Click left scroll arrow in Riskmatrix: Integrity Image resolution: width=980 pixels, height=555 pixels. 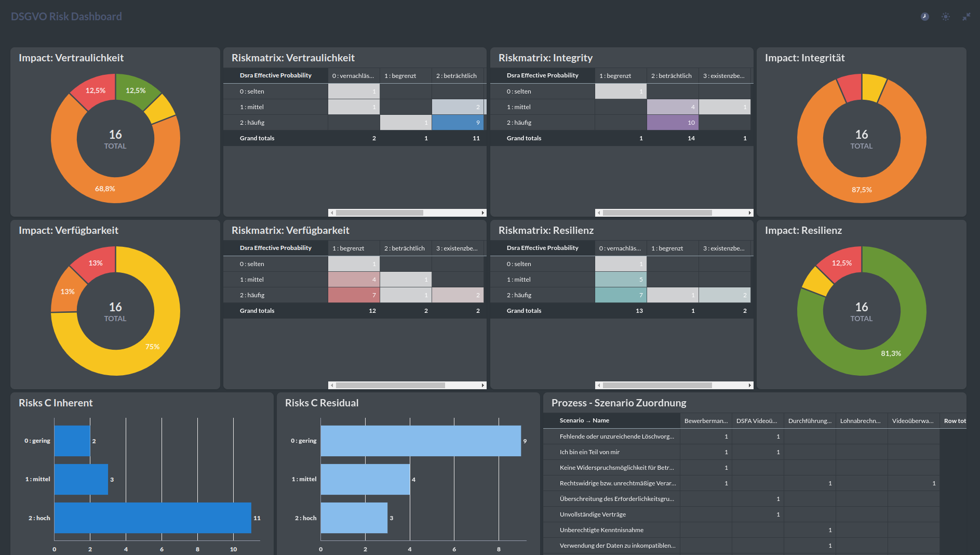point(599,213)
